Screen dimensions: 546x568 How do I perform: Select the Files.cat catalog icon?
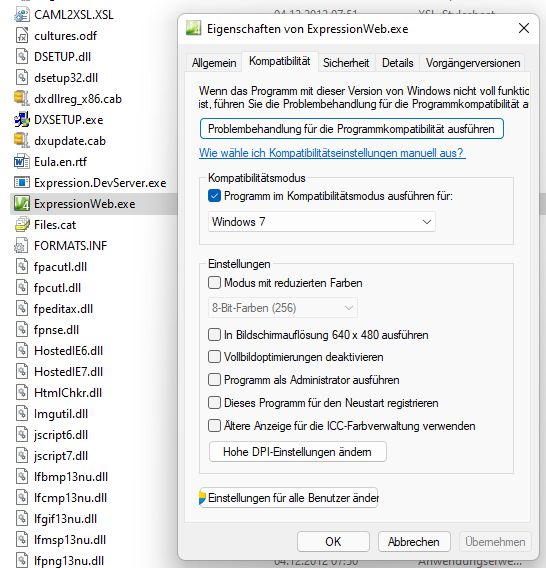[x=22, y=225]
